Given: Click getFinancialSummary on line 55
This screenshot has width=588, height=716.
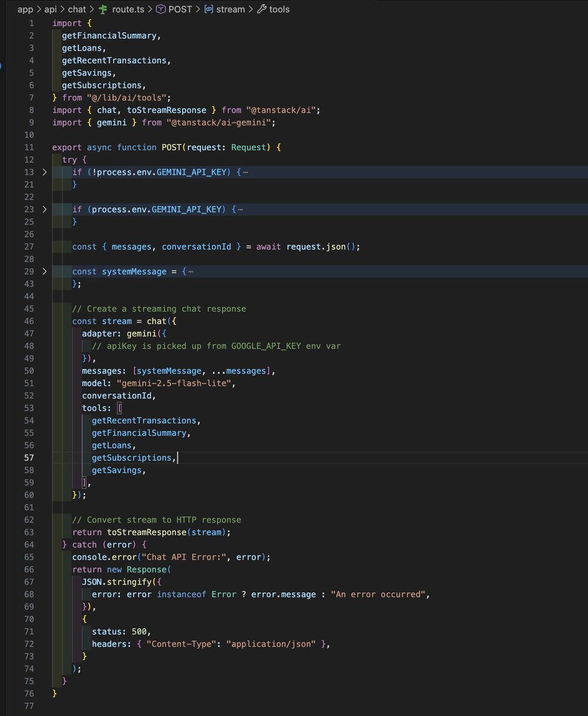Looking at the screenshot, I should click(139, 433).
